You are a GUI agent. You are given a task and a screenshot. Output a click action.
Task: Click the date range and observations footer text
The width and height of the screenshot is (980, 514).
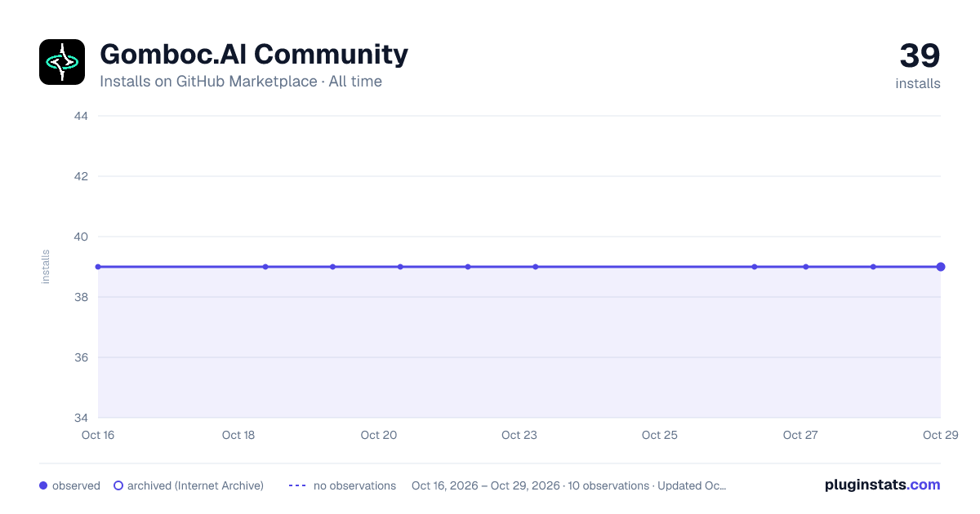tap(569, 485)
